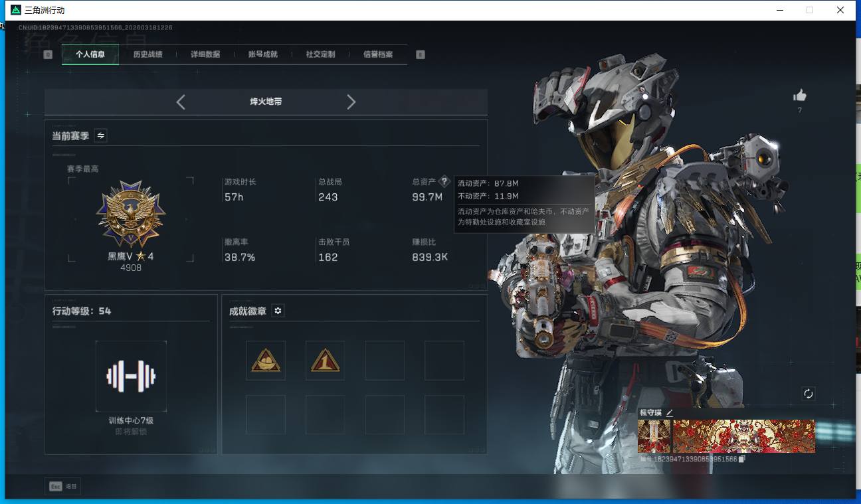Image resolution: width=861 pixels, height=504 pixels.
Task: Click the 游戏时长 57h value
Action: [x=234, y=197]
